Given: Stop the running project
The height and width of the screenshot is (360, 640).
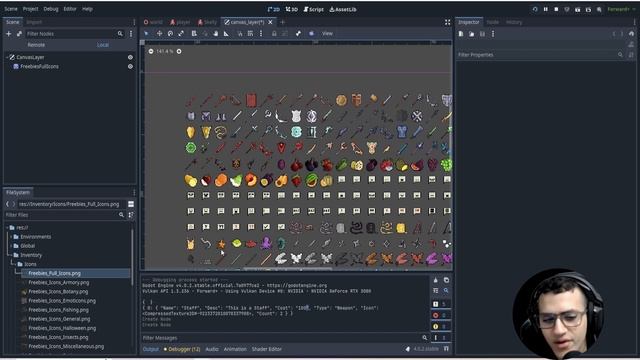Looking at the screenshot, I should pyautogui.click(x=556, y=9).
